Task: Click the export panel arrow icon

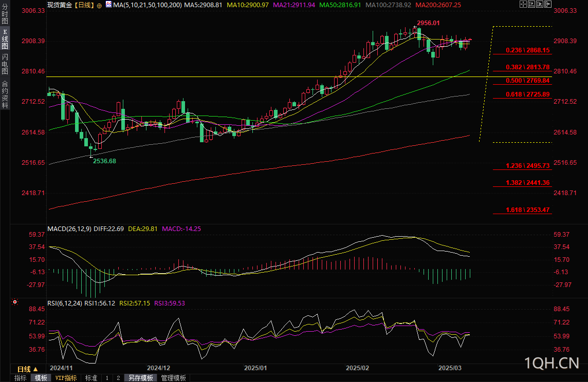Action: coord(548,5)
